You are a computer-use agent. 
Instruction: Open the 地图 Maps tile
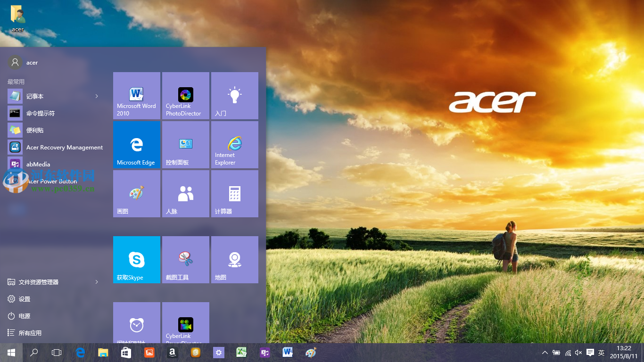[234, 260]
